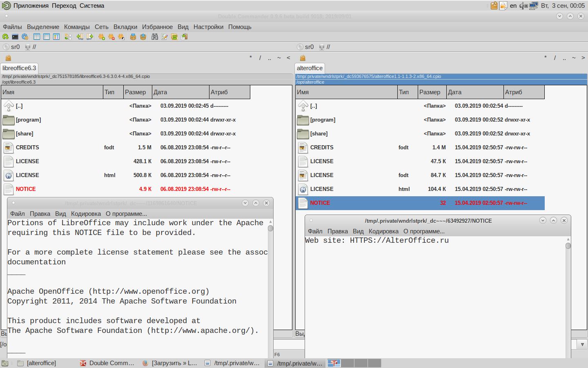
Task: Click the right-arrow target panel icon
Action: [x=90, y=37]
